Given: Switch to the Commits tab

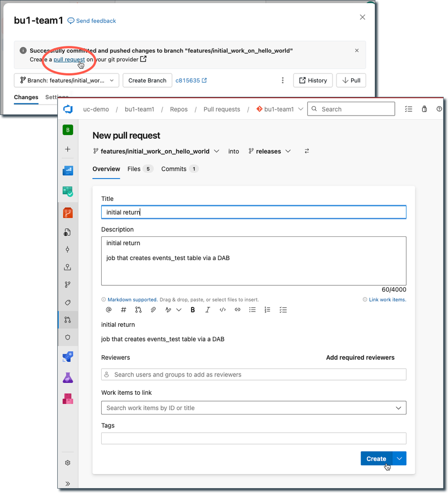Looking at the screenshot, I should click(x=174, y=169).
